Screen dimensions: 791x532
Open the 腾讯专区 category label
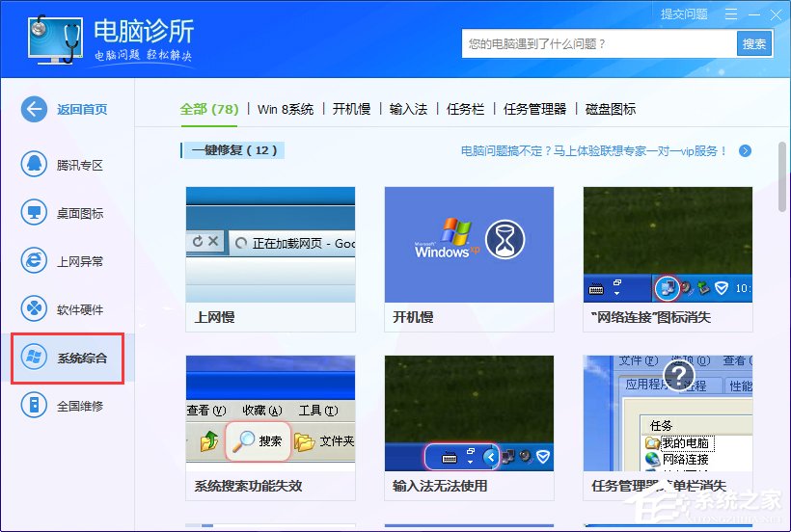(80, 165)
